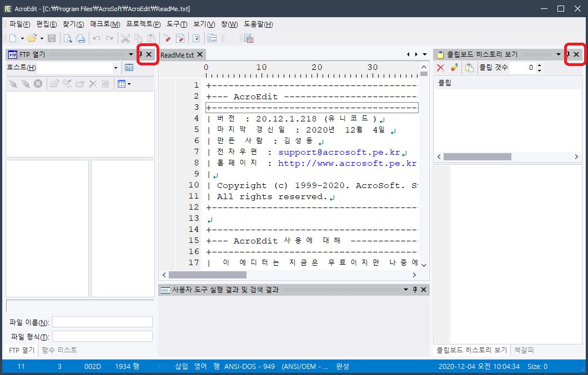Open the http://www.acrosoft.pe.kr link
Image resolution: width=588 pixels, height=375 pixels.
(347, 163)
